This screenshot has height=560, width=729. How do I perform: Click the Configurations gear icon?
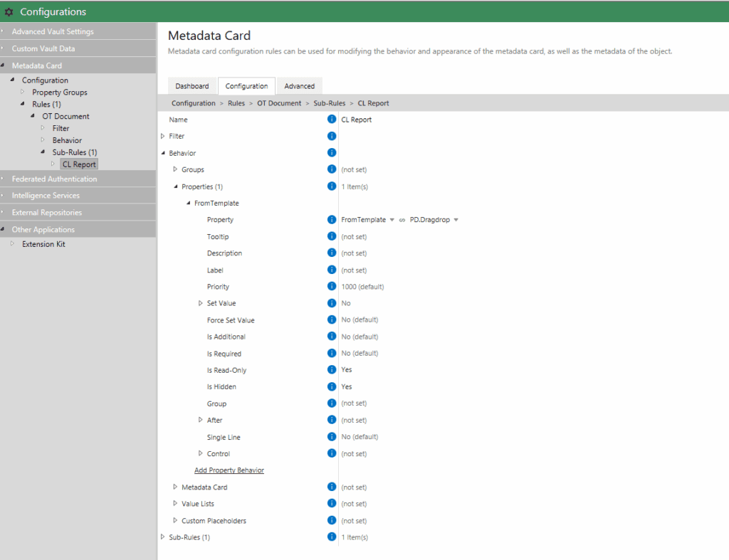click(9, 12)
